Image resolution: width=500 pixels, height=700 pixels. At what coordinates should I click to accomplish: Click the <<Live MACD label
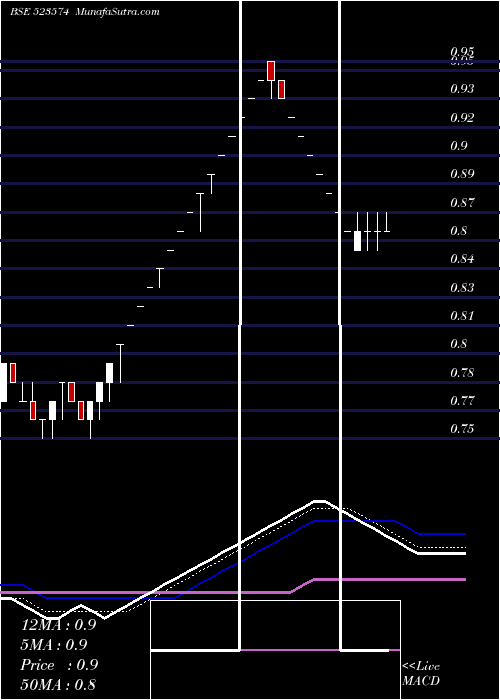click(421, 674)
